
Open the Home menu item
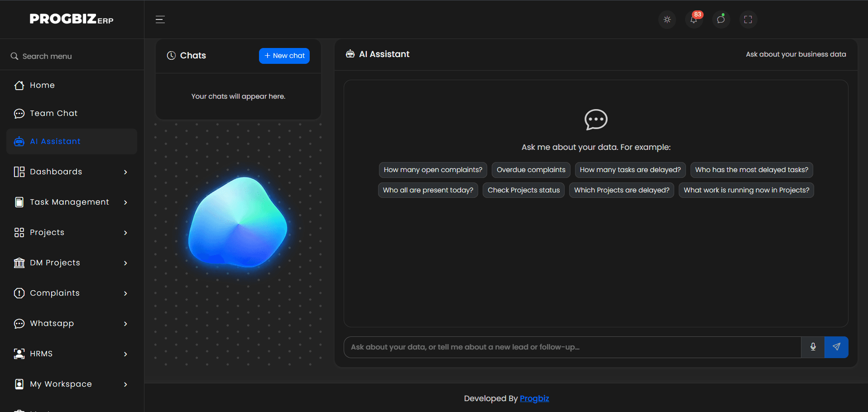tap(72, 85)
